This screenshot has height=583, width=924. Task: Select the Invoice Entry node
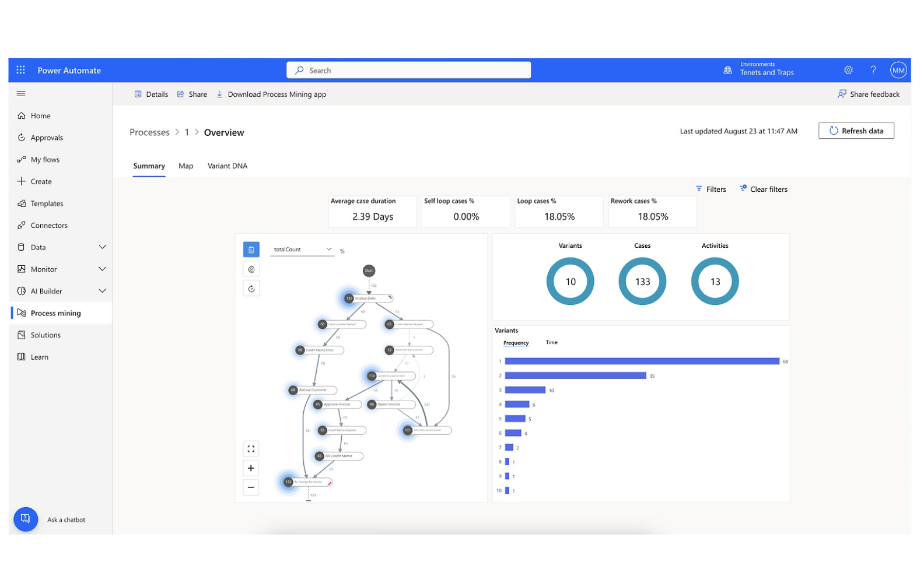[x=368, y=298]
